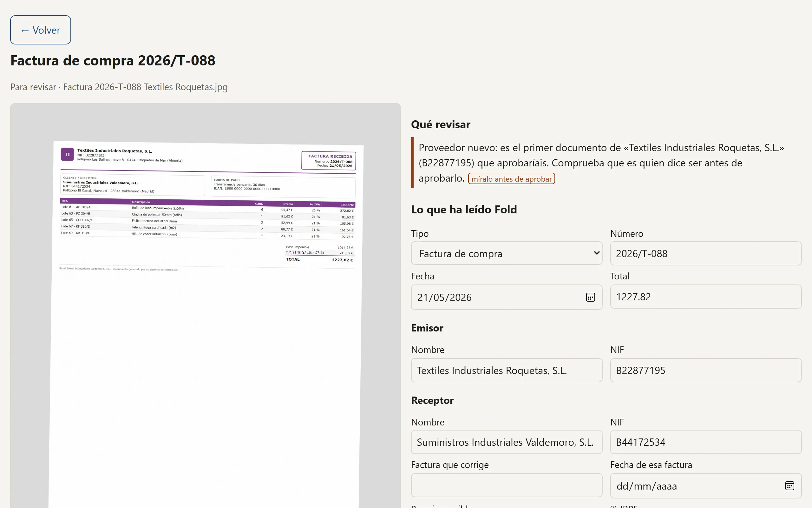Edit Emisor NIF field B22877195

tap(706, 370)
